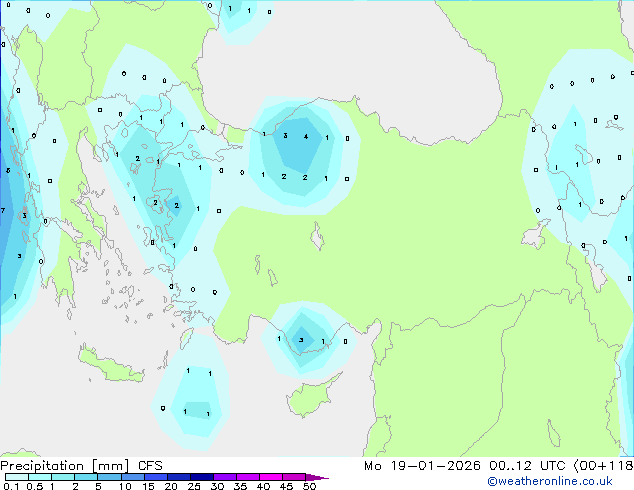Click the above-50 arrow tip of the legend
The image size is (634, 490).
point(317,477)
